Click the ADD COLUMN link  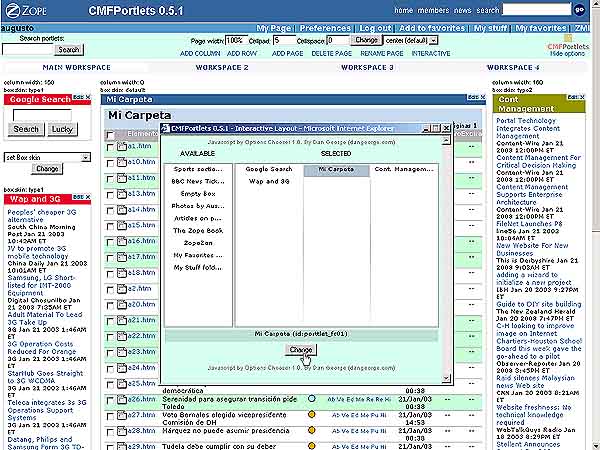click(200, 54)
